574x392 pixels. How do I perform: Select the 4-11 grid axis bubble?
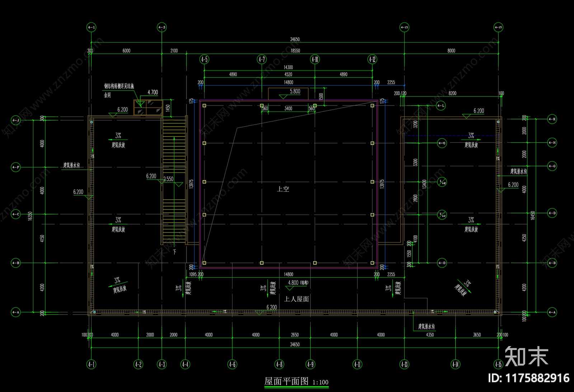coord(357,364)
